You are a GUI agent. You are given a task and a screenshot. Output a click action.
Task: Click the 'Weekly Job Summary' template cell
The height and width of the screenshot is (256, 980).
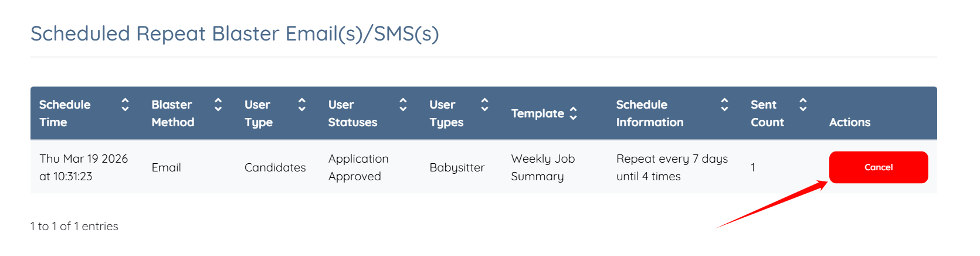pyautogui.click(x=542, y=167)
